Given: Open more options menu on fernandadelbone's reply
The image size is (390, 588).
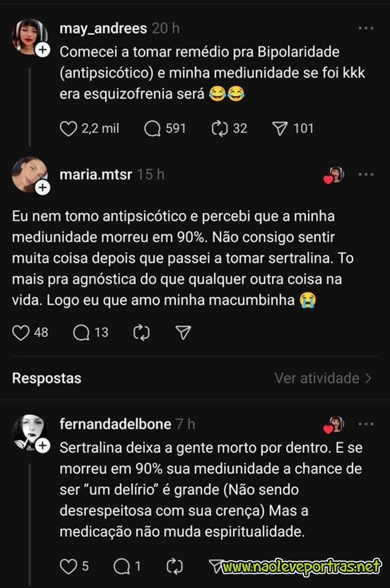Looking at the screenshot, I should [366, 424].
